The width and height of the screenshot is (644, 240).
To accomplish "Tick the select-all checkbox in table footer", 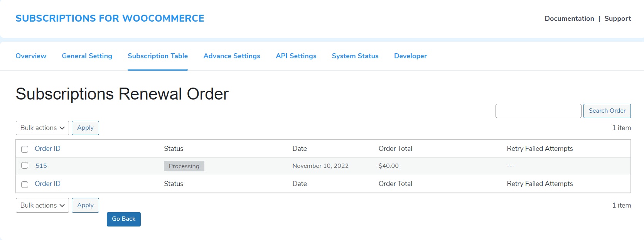I will tap(25, 184).
